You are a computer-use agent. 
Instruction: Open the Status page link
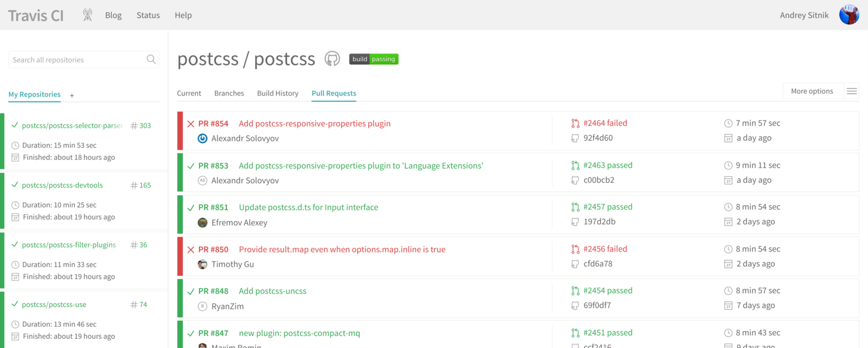(x=148, y=15)
